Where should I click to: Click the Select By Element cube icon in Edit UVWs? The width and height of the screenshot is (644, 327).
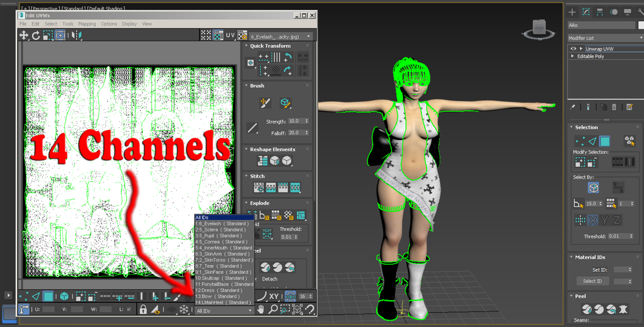(64, 296)
